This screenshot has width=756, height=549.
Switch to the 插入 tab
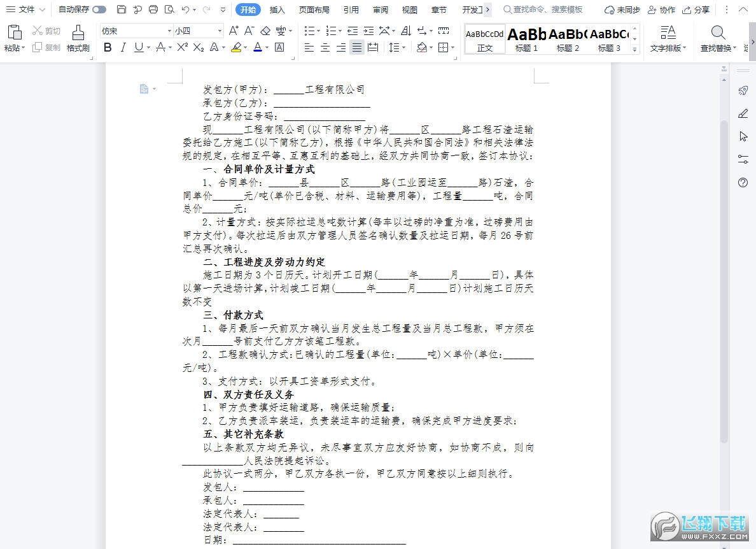[x=277, y=10]
